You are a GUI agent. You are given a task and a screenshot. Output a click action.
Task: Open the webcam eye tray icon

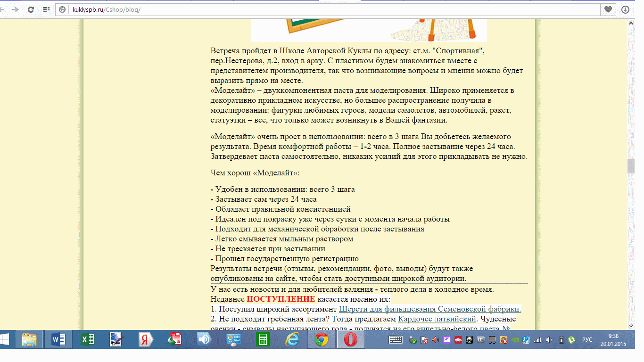(x=469, y=340)
